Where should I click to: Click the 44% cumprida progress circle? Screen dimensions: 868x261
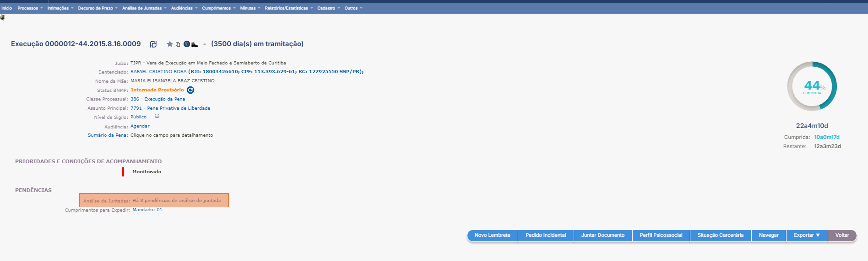812,86
